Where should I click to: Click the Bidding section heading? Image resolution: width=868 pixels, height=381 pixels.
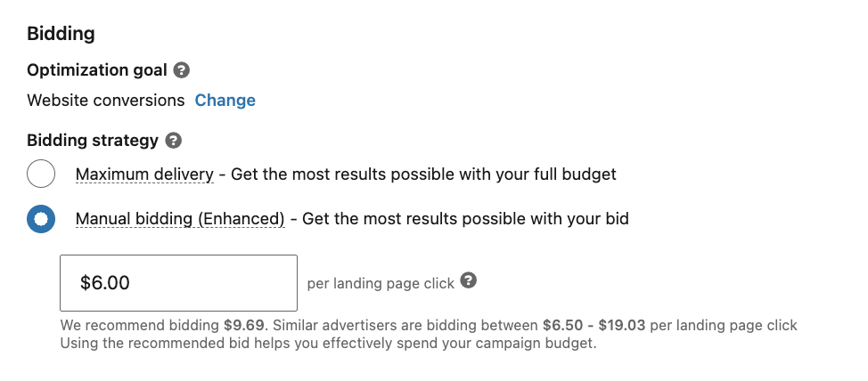[61, 34]
